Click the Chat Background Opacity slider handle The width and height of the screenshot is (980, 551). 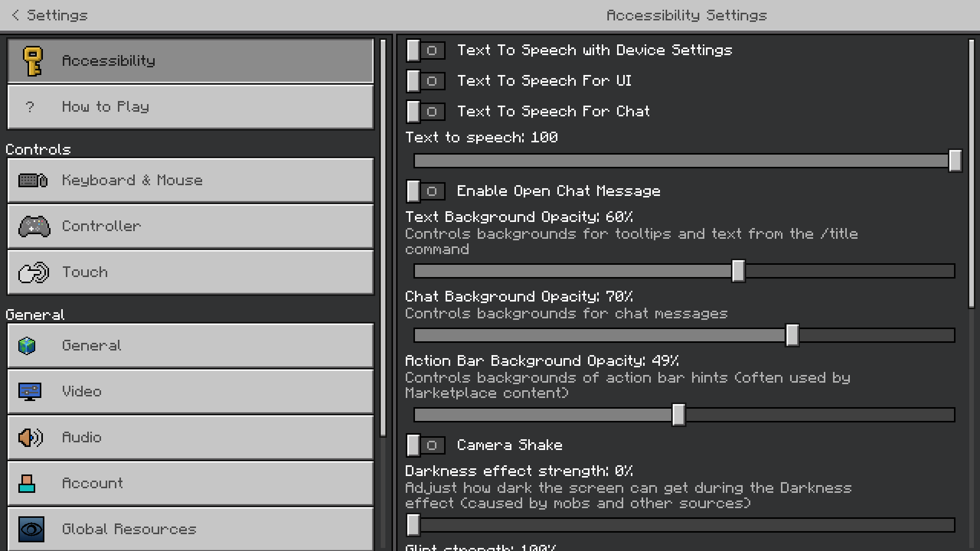coord(792,335)
